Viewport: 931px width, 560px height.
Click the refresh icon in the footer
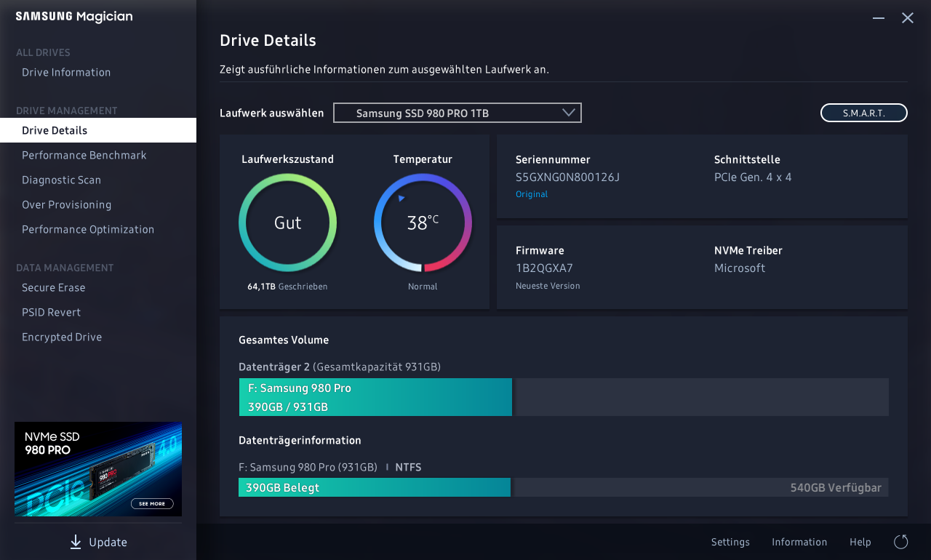pyautogui.click(x=901, y=542)
